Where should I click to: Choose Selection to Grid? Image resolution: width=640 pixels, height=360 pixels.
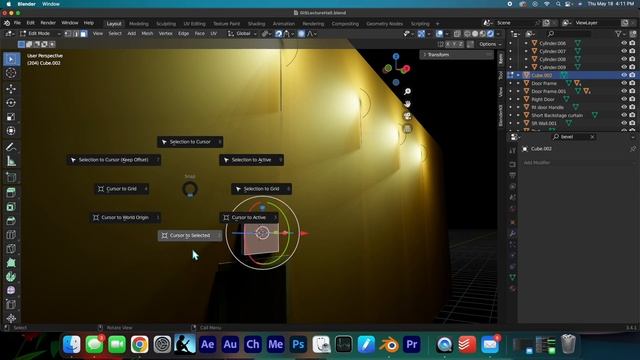(x=261, y=189)
